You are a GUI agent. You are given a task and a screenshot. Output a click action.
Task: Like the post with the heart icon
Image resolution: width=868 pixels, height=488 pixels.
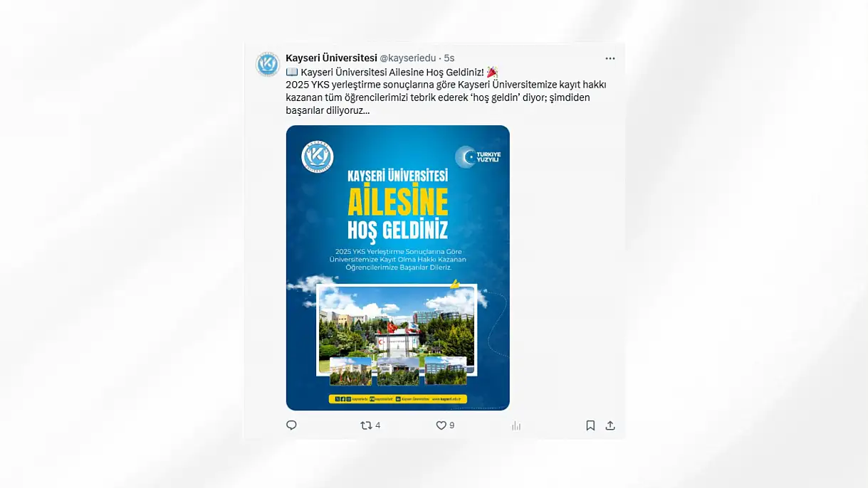click(441, 425)
